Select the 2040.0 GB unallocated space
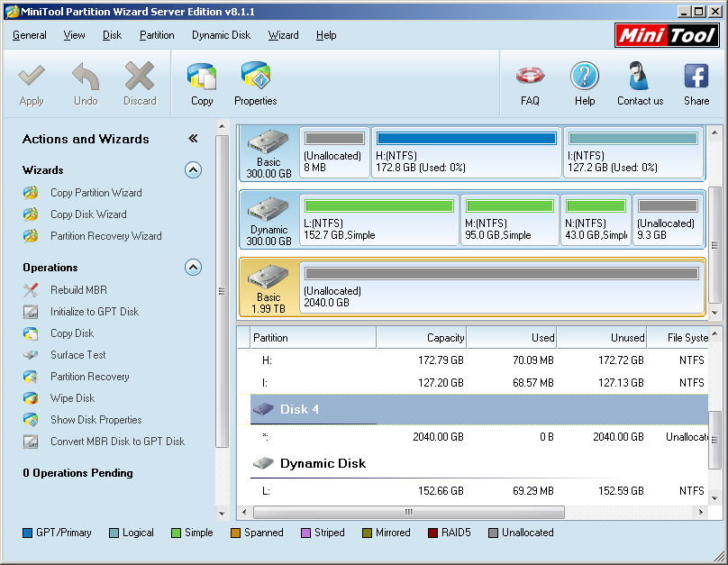This screenshot has width=728, height=565. click(502, 287)
